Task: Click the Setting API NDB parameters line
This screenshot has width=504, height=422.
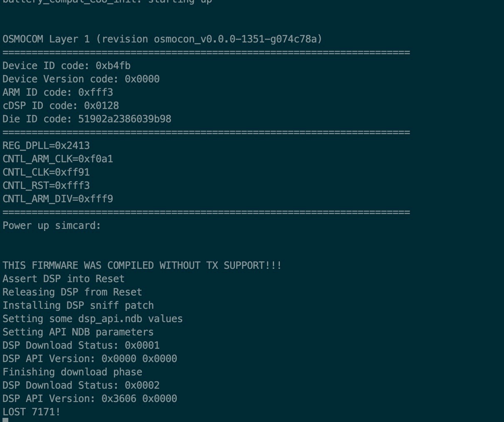Action: pos(78,332)
